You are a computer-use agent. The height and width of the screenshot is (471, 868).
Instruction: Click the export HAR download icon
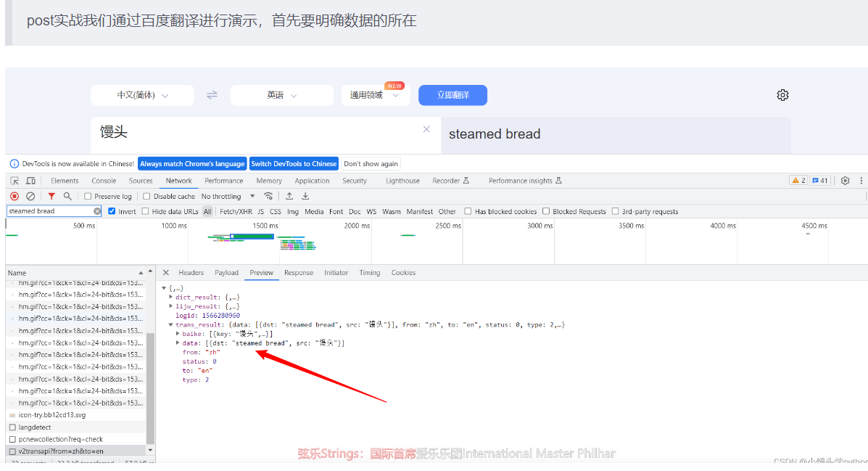pos(305,196)
